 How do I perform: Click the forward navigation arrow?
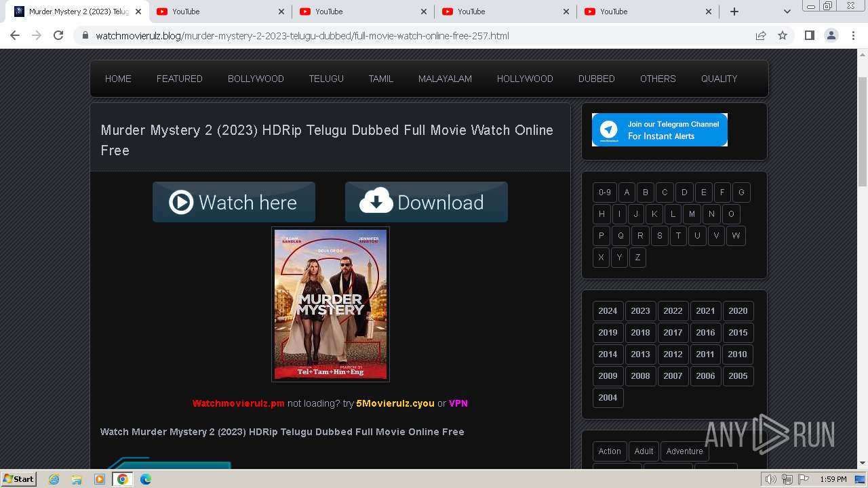37,35
